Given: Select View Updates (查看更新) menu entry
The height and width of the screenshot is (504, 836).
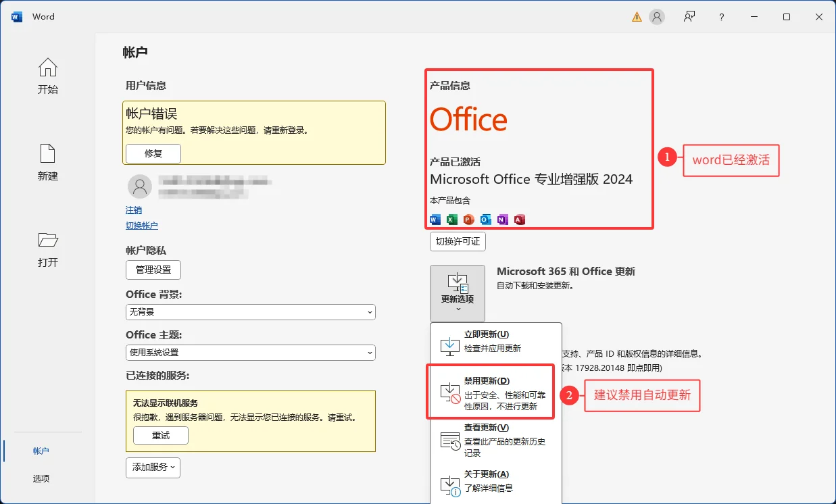Looking at the screenshot, I should [x=496, y=440].
